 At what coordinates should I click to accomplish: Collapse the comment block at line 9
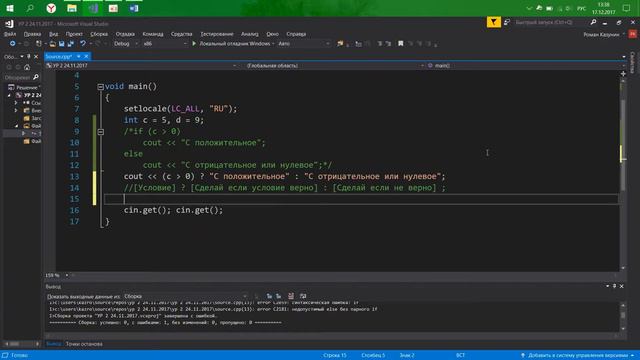pyautogui.click(x=100, y=131)
